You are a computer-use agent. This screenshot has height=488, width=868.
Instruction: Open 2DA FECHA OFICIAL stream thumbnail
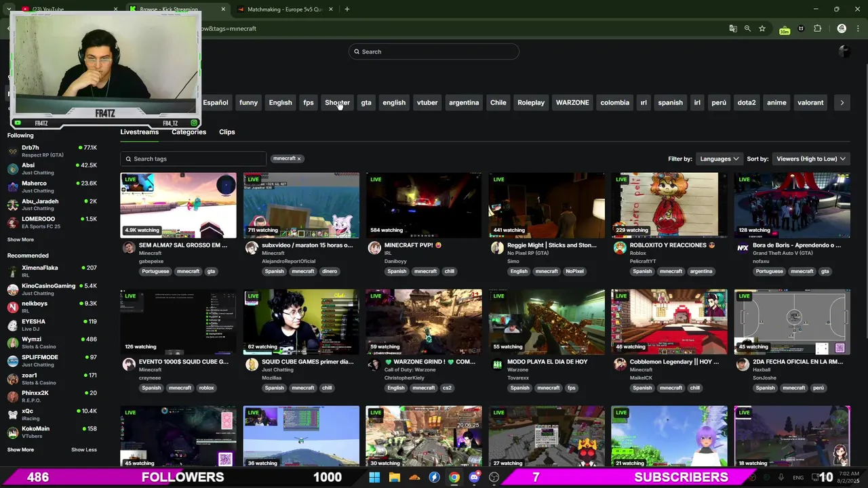pos(792,322)
